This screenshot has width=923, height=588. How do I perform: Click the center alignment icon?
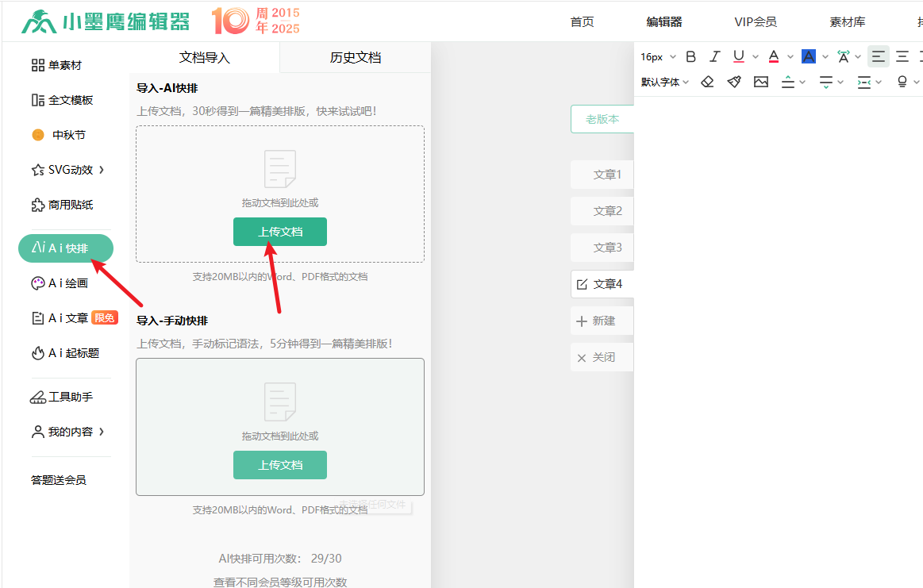[x=902, y=56]
